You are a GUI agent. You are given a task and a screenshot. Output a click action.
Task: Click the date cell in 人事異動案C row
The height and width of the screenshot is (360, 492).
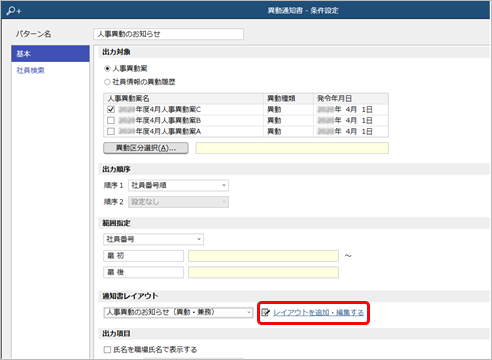351,109
